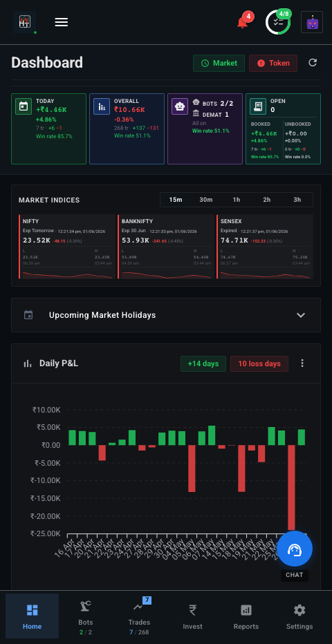This screenshot has width=332, height=644.
Task: Open the hamburger menu
Action: (x=62, y=22)
